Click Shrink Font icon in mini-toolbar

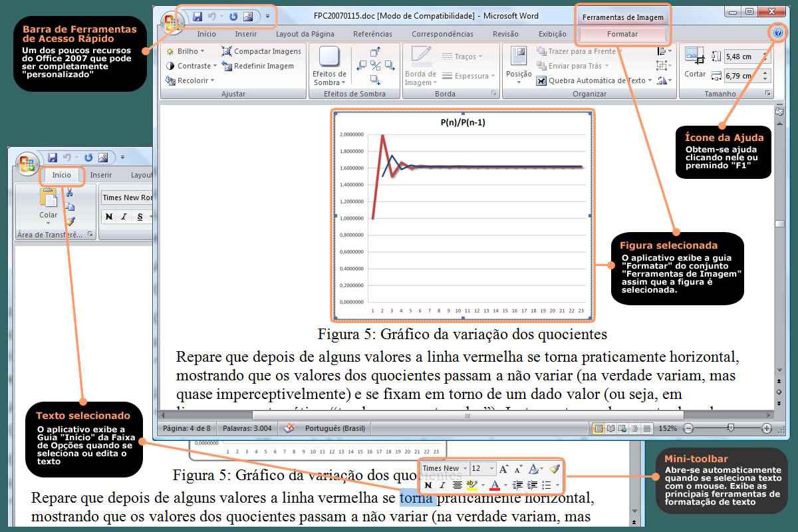(519, 469)
